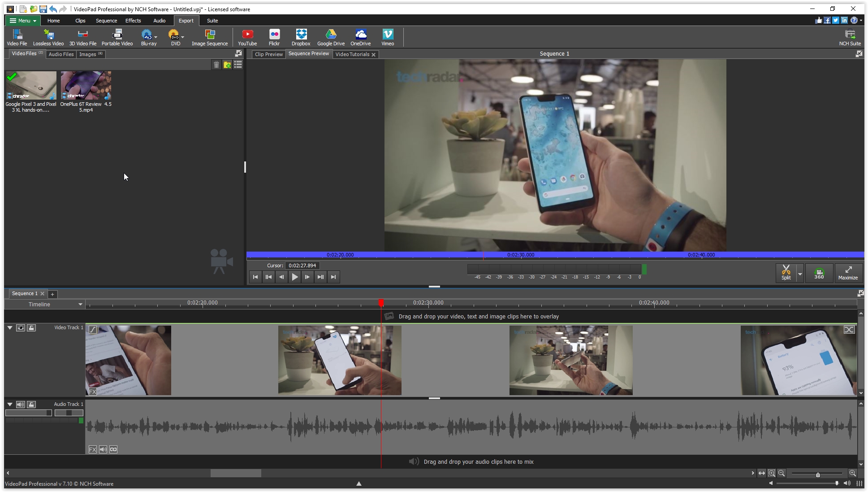Click the Maximize preview icon

(848, 273)
